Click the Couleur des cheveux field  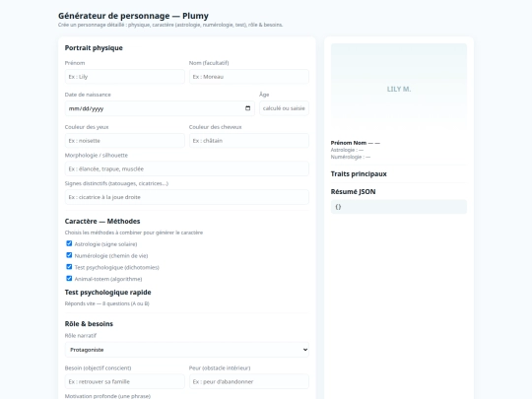pos(249,141)
